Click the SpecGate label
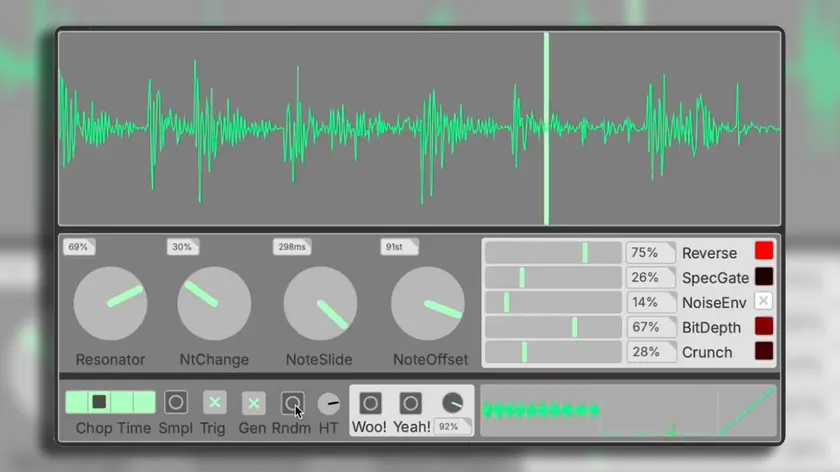The width and height of the screenshot is (840, 472). tap(715, 278)
